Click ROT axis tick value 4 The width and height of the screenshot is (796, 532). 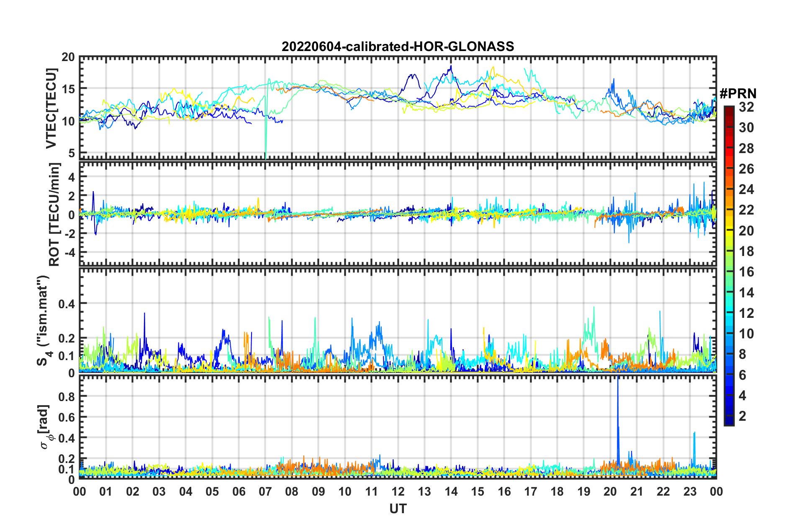pyautogui.click(x=72, y=177)
